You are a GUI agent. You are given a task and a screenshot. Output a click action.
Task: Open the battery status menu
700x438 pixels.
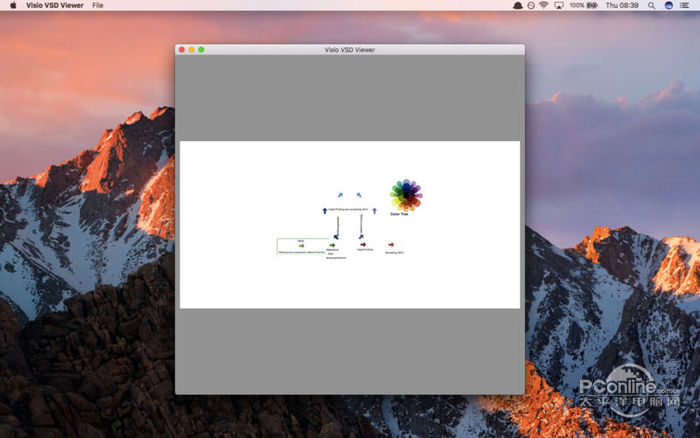(x=583, y=5)
